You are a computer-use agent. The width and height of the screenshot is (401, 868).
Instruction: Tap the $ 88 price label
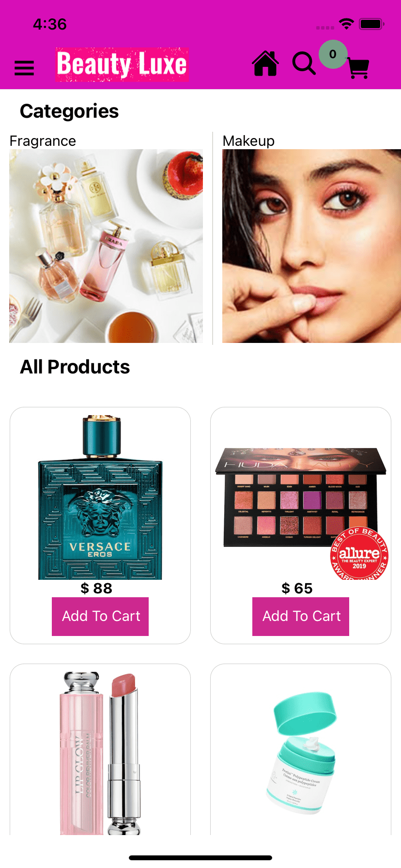point(96,589)
